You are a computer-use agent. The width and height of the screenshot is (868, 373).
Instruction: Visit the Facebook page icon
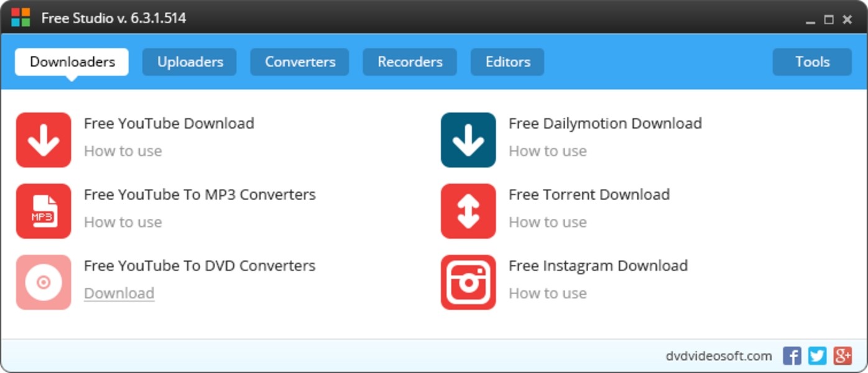tap(792, 356)
